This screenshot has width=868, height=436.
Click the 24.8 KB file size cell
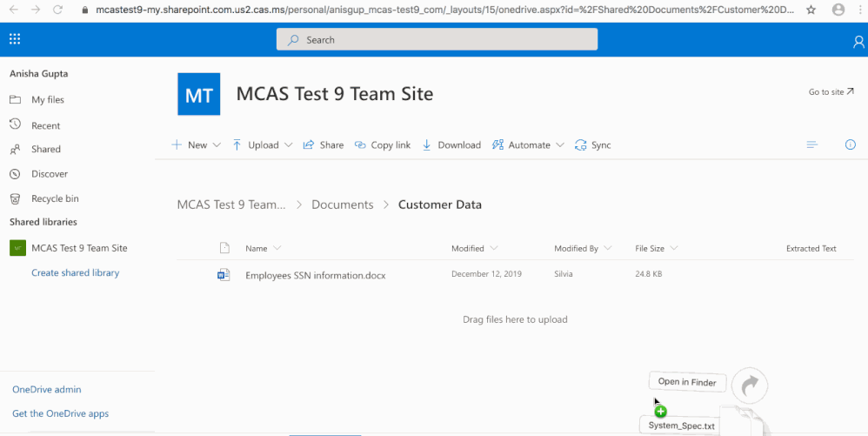pyautogui.click(x=648, y=273)
